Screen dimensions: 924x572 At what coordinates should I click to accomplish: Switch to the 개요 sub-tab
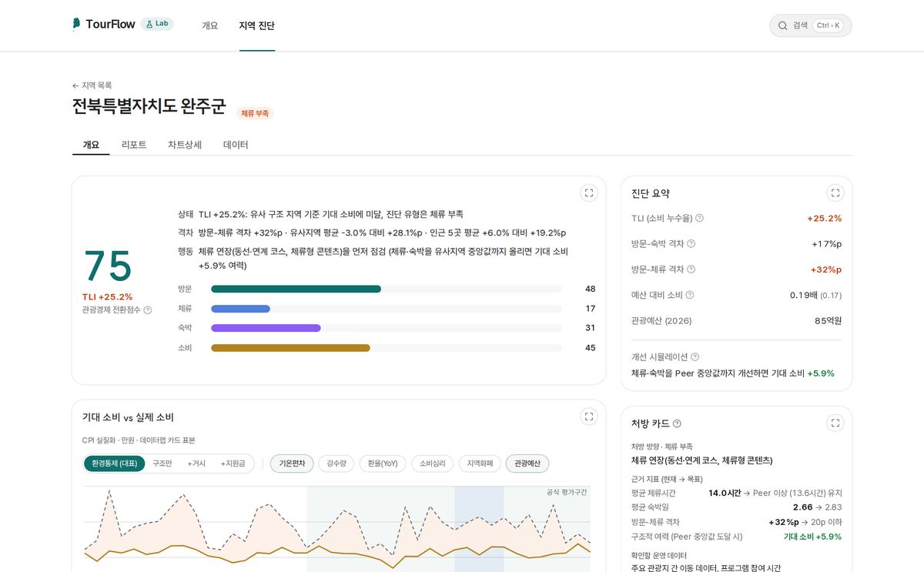(91, 145)
